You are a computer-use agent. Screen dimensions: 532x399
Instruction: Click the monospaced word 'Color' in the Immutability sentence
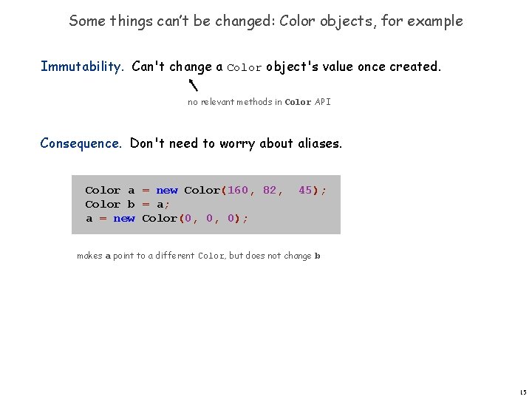pyautogui.click(x=245, y=67)
